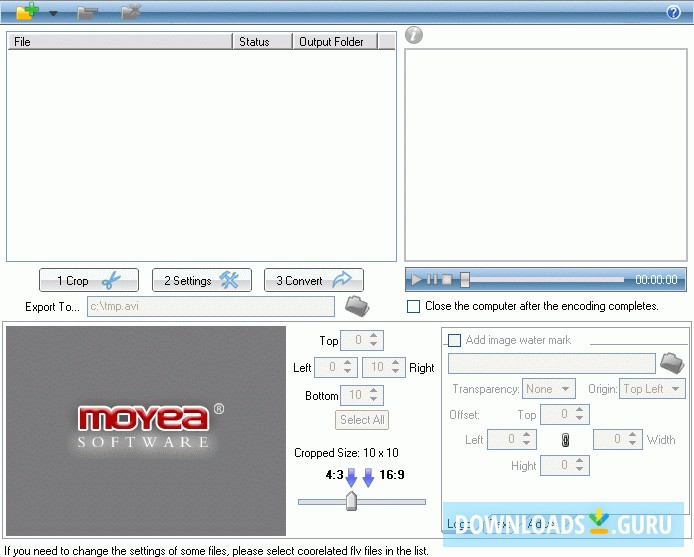Screen dimensions: 694x557
Task: Decrease the watermark Offset Top value
Action: pos(579,418)
